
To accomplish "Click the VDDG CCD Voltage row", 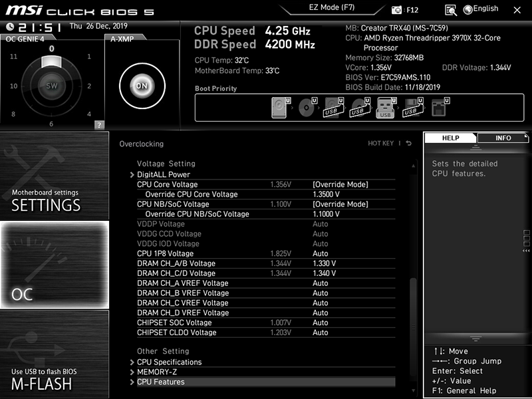I will pyautogui.click(x=266, y=233).
